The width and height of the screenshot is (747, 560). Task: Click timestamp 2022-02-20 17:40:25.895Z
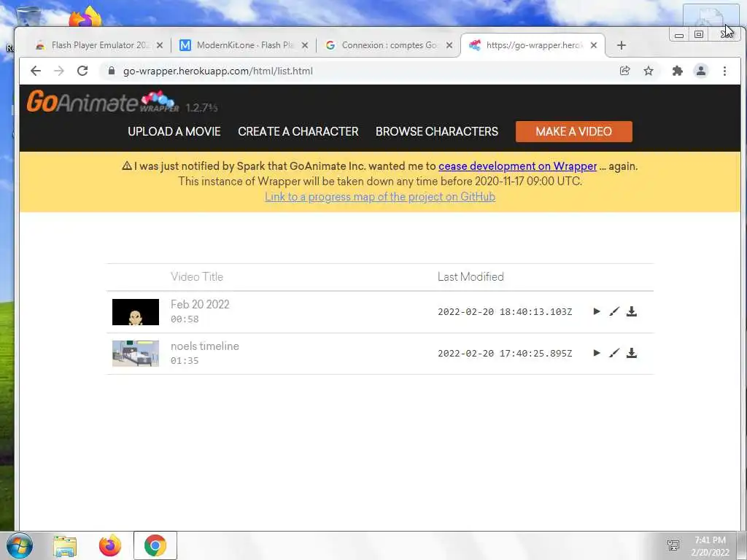(505, 354)
